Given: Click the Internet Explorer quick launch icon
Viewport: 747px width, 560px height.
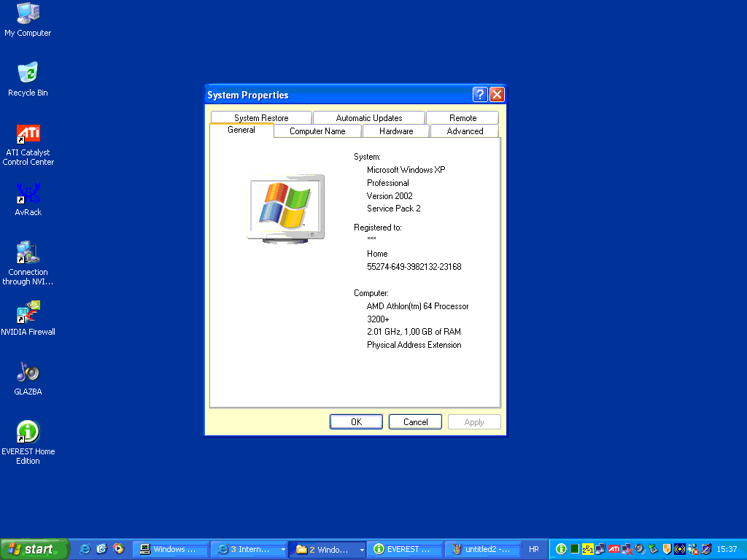Looking at the screenshot, I should click(85, 549).
